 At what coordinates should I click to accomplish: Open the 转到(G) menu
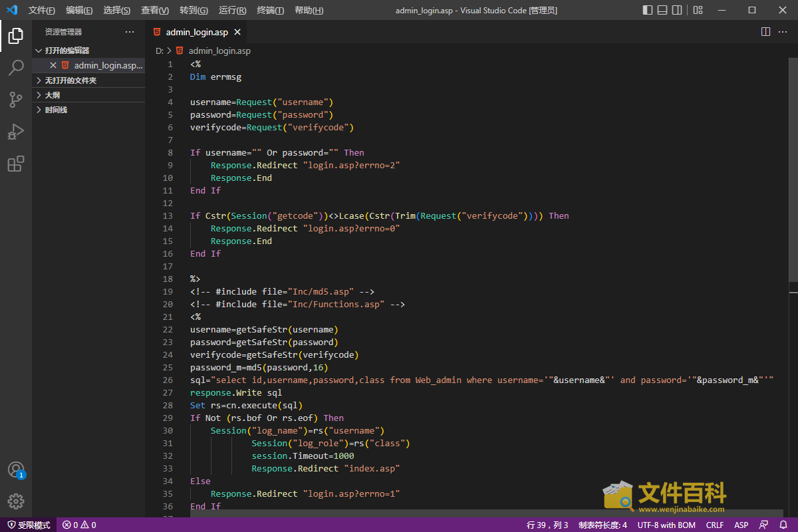click(x=194, y=10)
